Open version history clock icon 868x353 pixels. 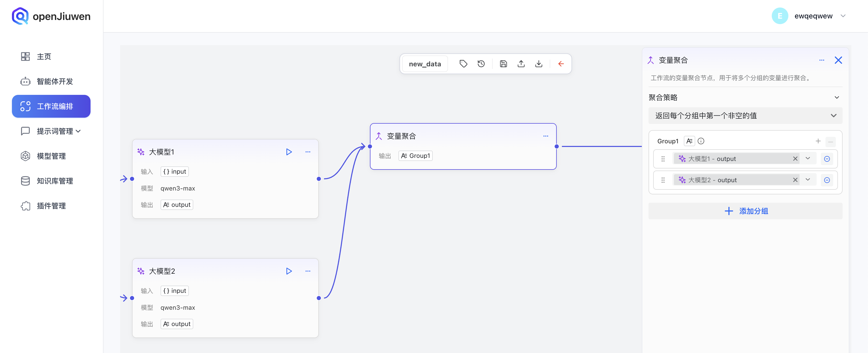[x=481, y=64]
